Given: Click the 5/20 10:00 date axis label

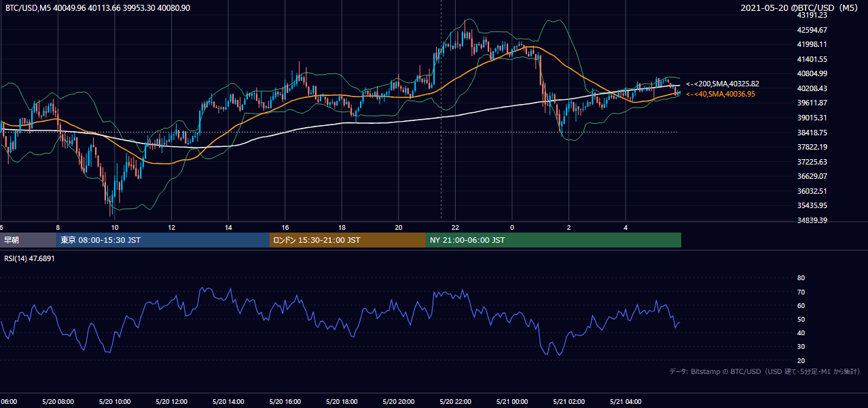Looking at the screenshot, I should [114, 402].
